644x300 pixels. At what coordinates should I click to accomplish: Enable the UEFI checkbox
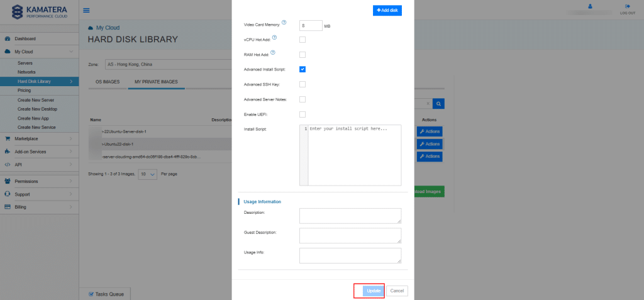303,114
